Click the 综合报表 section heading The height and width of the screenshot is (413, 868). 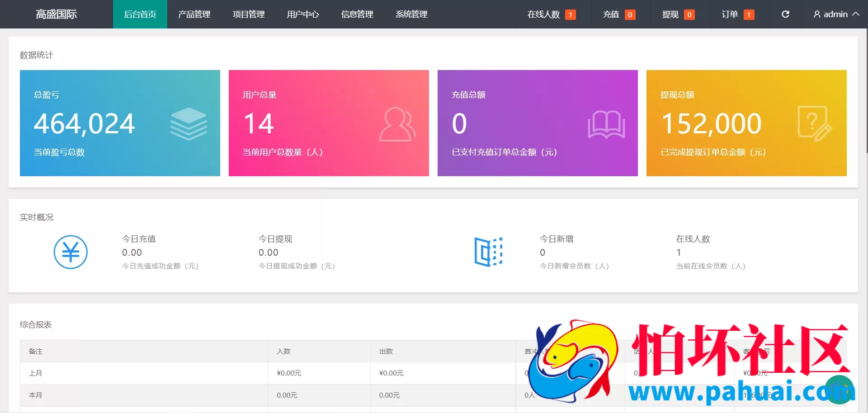[x=36, y=324]
